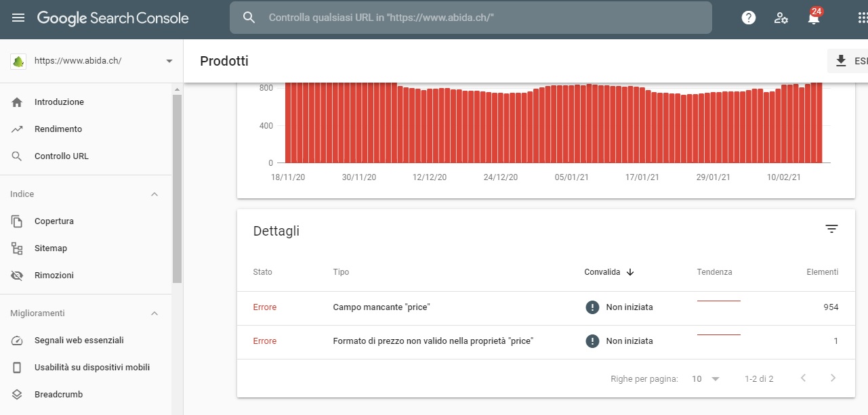The image size is (868, 415).
Task: Open Segnali web essenziali report
Action: pos(79,341)
